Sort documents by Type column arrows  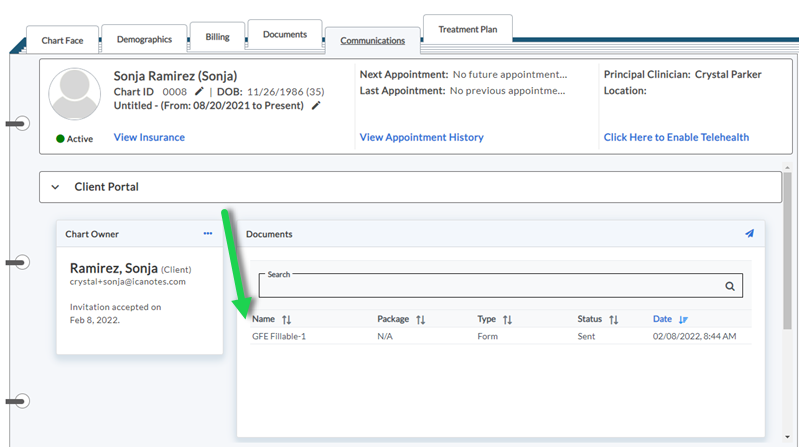(507, 320)
